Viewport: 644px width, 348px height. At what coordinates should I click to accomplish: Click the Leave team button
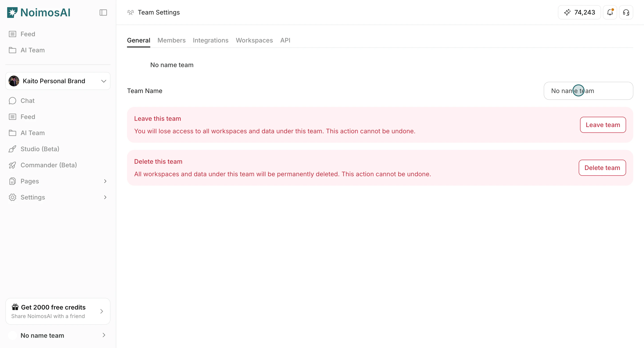[x=602, y=125]
